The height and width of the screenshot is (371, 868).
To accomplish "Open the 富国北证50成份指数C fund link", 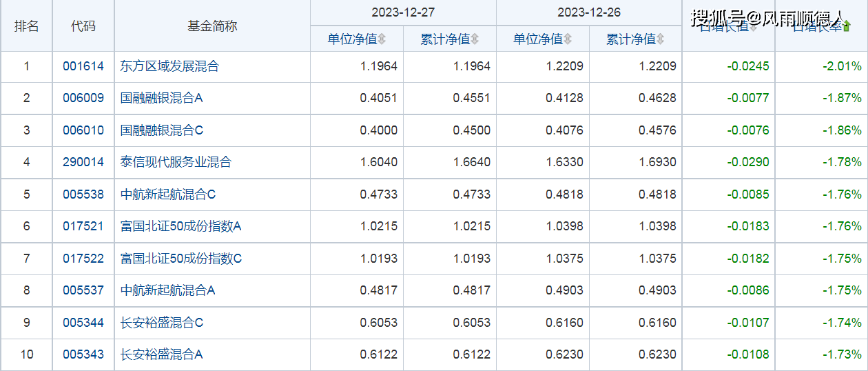I will pos(181,259).
